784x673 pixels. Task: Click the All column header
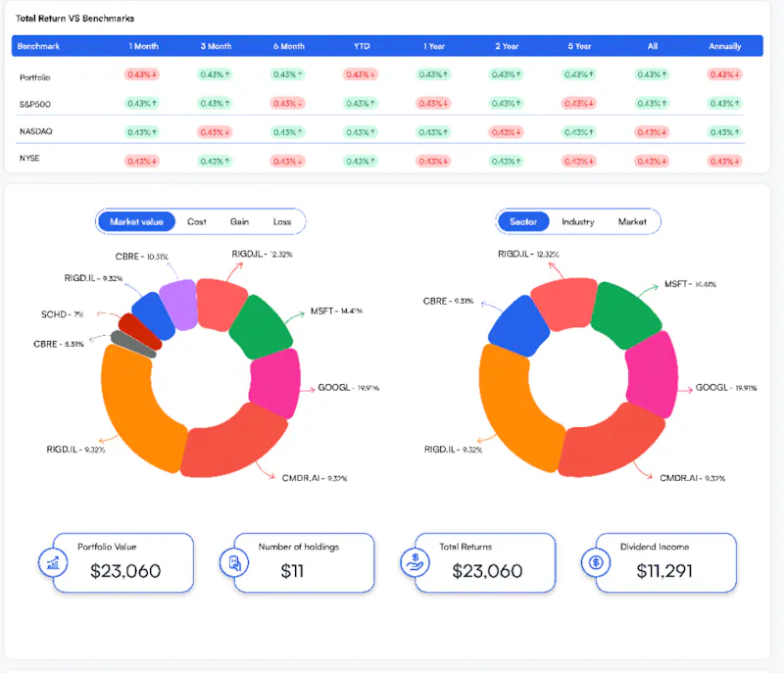coord(653,46)
